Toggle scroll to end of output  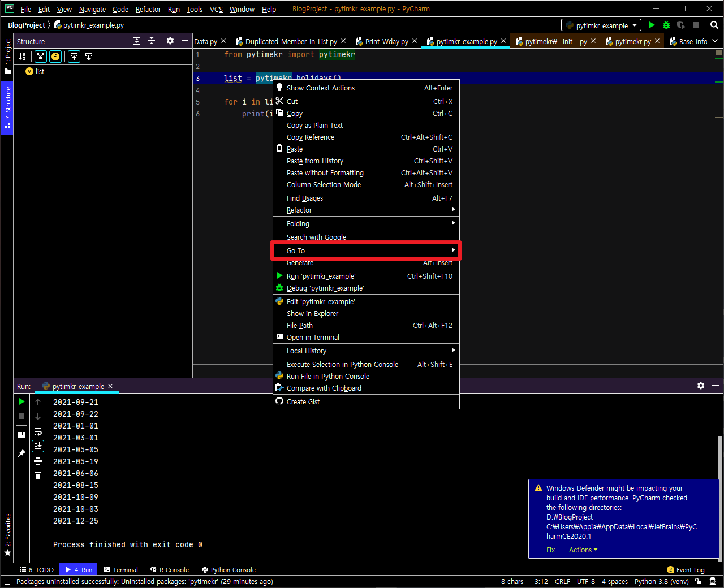tap(38, 446)
